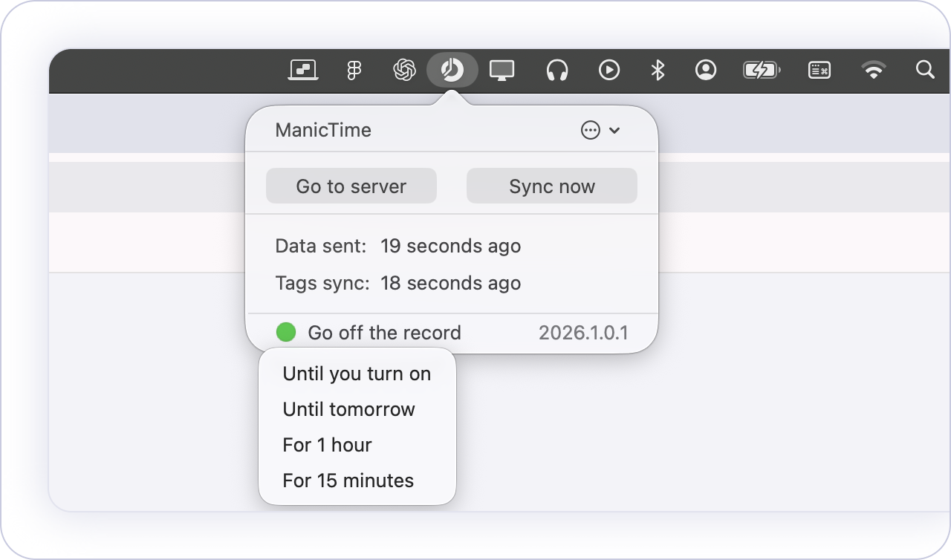
Task: Click the user account icon
Action: click(705, 71)
